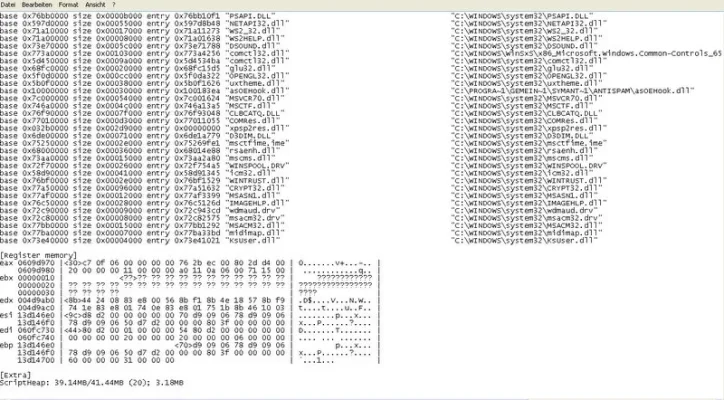Click the eax register address 0609d970
The width and height of the screenshot is (724, 400).
pos(36,263)
